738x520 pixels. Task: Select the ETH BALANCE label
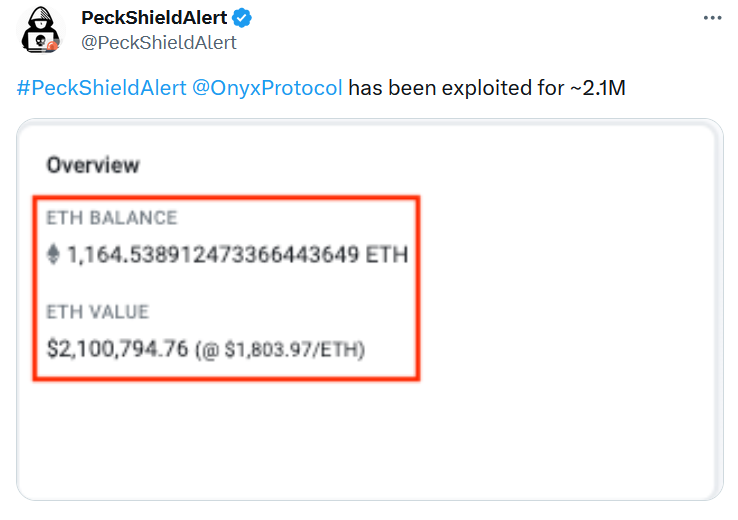pos(111,218)
